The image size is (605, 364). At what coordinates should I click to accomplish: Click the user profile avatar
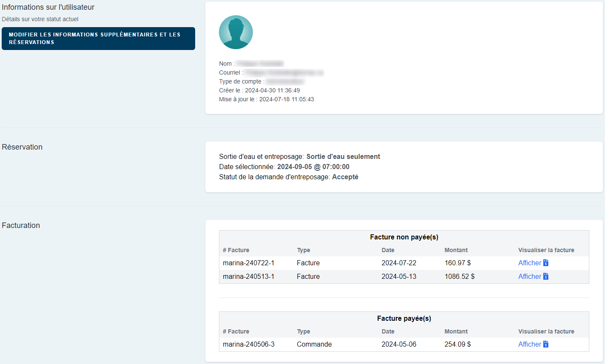[x=236, y=32]
